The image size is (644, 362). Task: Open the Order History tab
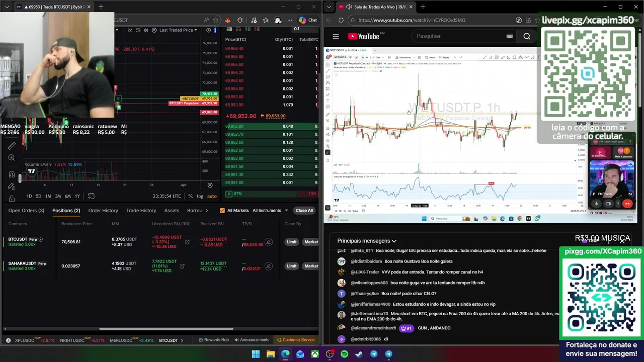(x=103, y=211)
